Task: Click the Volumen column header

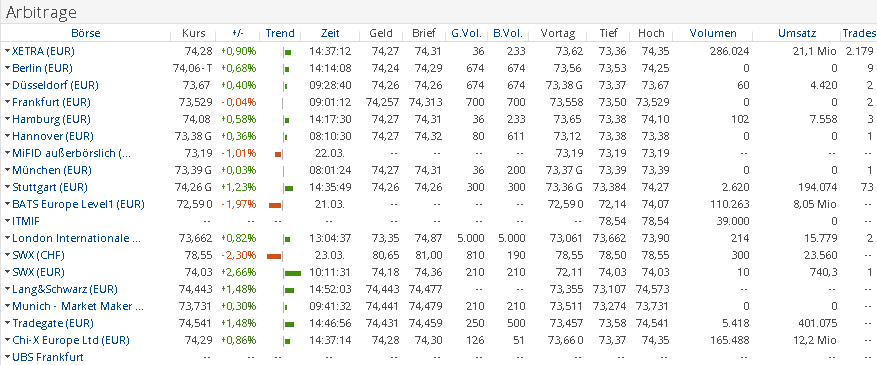Action: pos(713,33)
